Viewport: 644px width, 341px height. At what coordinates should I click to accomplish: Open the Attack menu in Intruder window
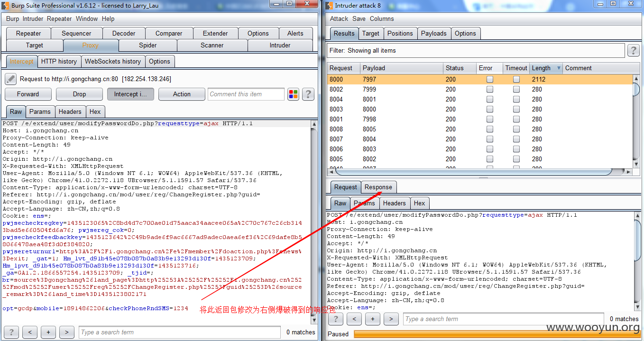[339, 19]
